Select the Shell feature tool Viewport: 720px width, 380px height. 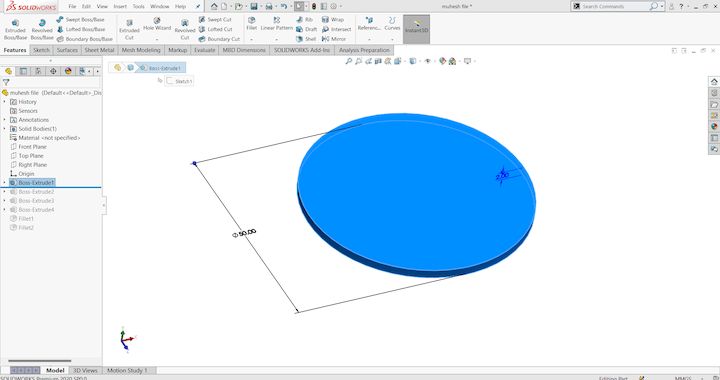(x=306, y=39)
